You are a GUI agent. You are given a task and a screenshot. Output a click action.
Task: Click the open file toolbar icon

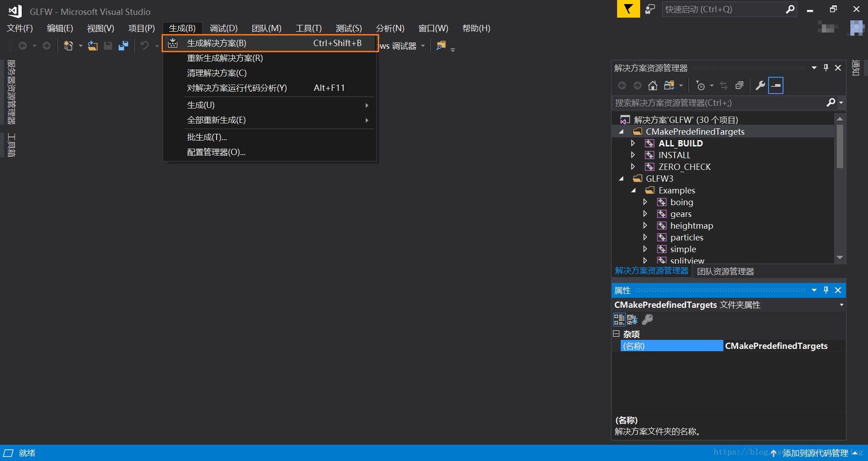click(x=93, y=46)
